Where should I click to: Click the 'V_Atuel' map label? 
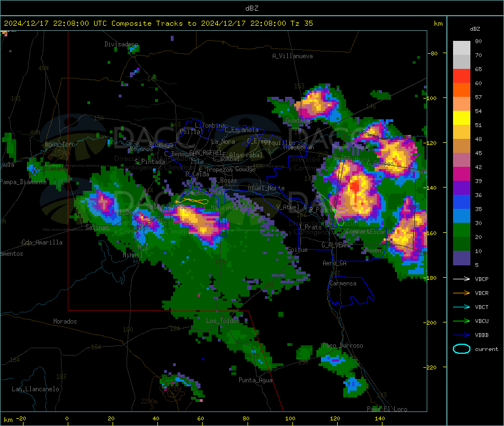(x=288, y=207)
